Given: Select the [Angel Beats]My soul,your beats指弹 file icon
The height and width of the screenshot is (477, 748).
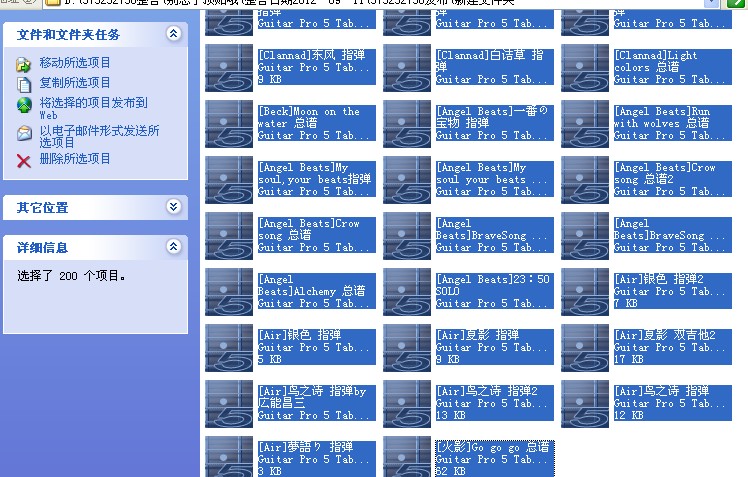Looking at the screenshot, I should 229,180.
